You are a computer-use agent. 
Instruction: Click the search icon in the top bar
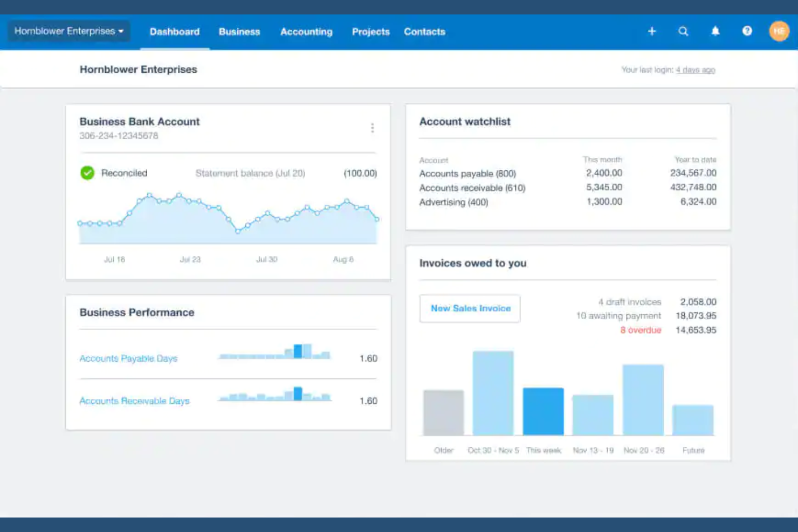(x=683, y=31)
